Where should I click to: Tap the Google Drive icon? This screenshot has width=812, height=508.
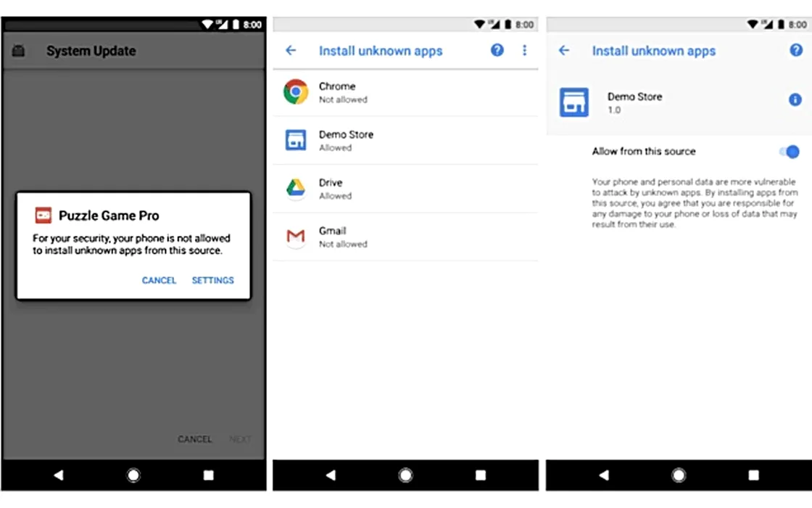(296, 189)
